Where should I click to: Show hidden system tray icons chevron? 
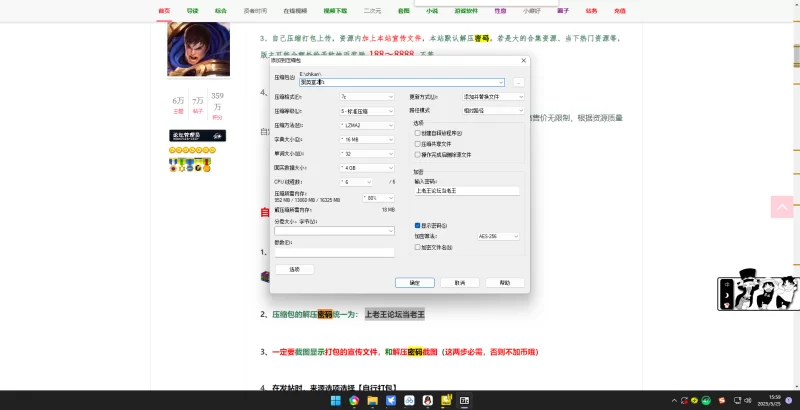pos(674,401)
